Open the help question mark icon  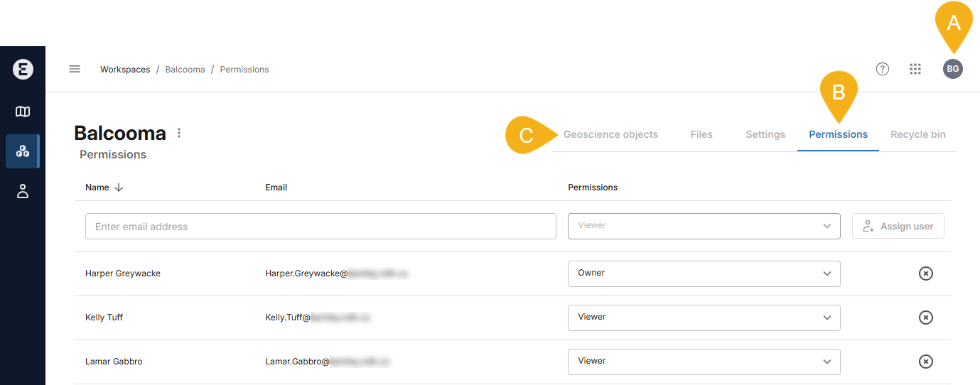pyautogui.click(x=883, y=69)
